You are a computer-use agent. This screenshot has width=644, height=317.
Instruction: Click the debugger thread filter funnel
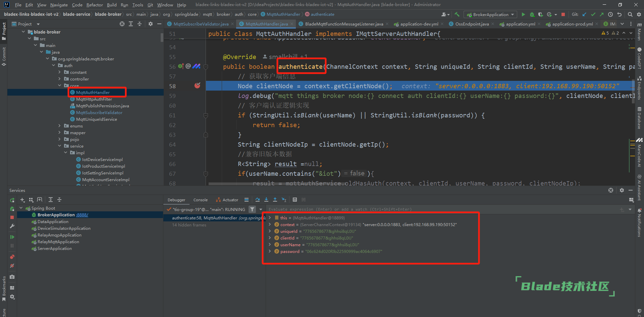click(x=252, y=209)
